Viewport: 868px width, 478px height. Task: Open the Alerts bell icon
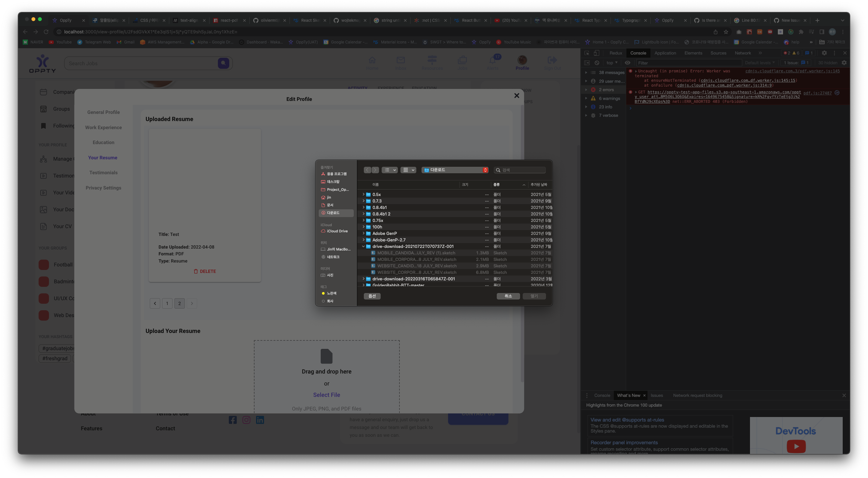click(492, 60)
